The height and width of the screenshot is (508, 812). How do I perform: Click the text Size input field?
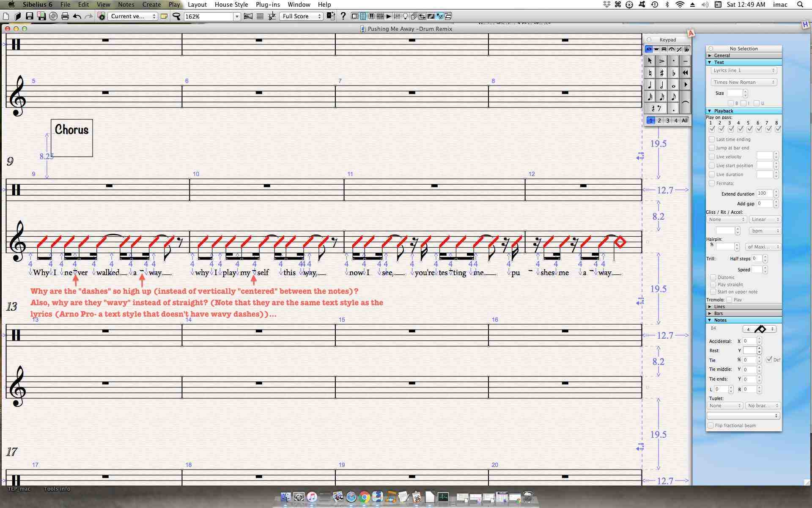coord(735,93)
